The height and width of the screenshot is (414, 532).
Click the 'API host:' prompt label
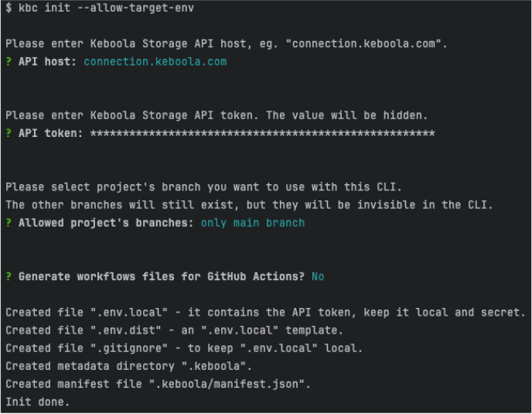(47, 61)
